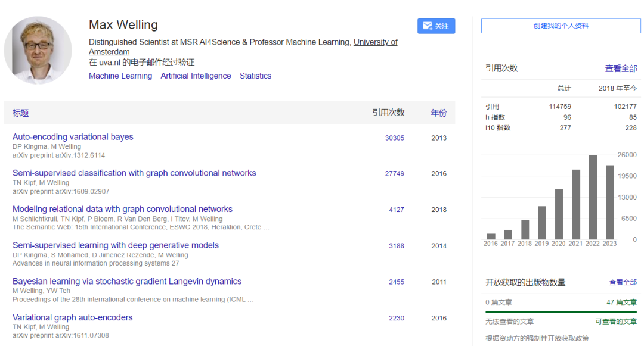The image size is (644, 346).
Task: Open citation count 27749 link
Action: [394, 174]
